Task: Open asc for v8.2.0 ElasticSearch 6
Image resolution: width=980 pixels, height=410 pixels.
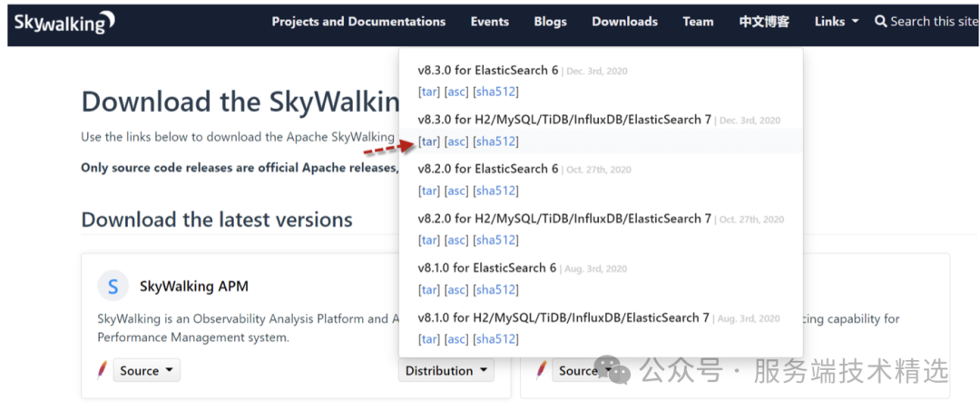Action: coord(456,190)
